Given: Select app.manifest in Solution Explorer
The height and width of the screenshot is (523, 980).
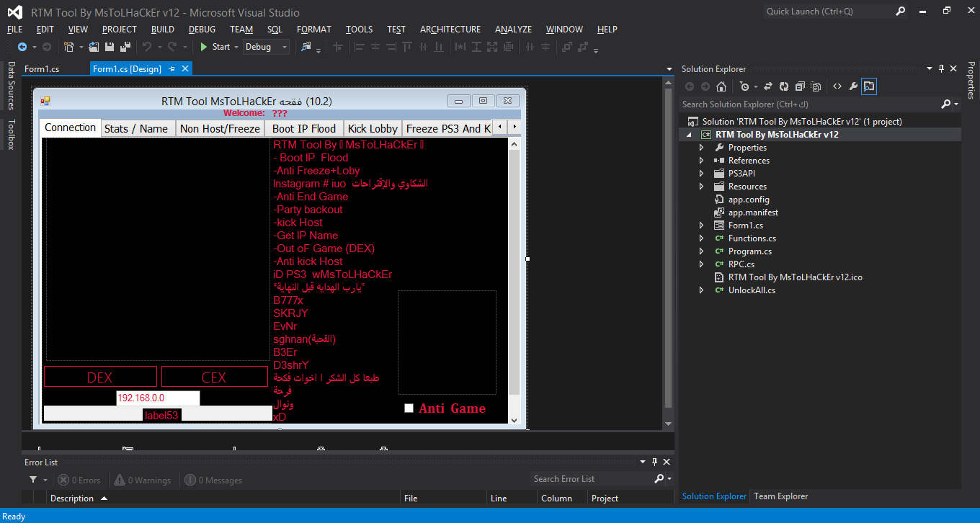Looking at the screenshot, I should [753, 213].
